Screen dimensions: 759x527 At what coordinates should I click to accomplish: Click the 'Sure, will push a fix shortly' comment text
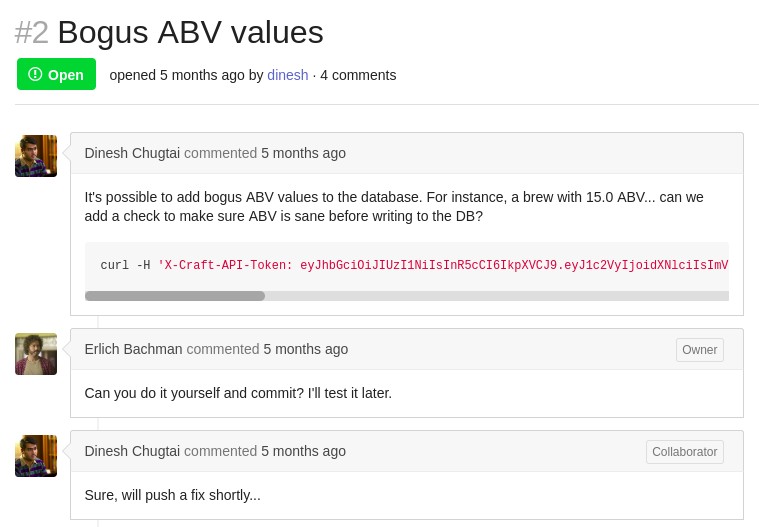(172, 495)
